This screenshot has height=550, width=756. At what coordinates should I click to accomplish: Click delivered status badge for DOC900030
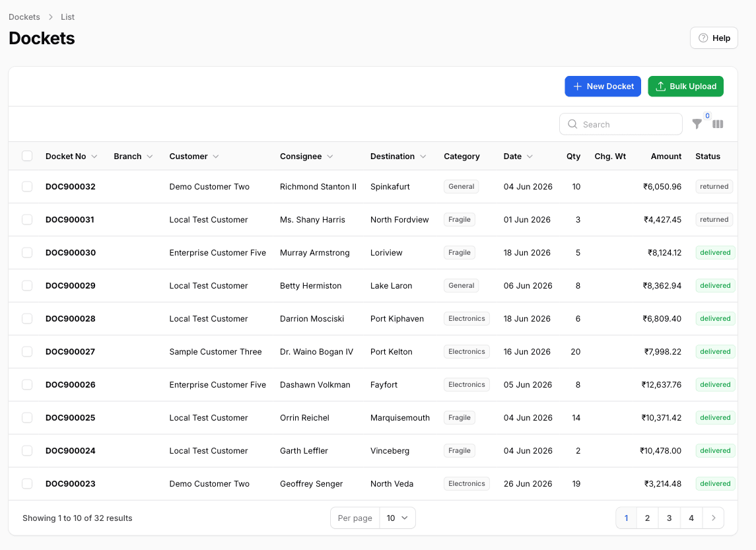715,253
